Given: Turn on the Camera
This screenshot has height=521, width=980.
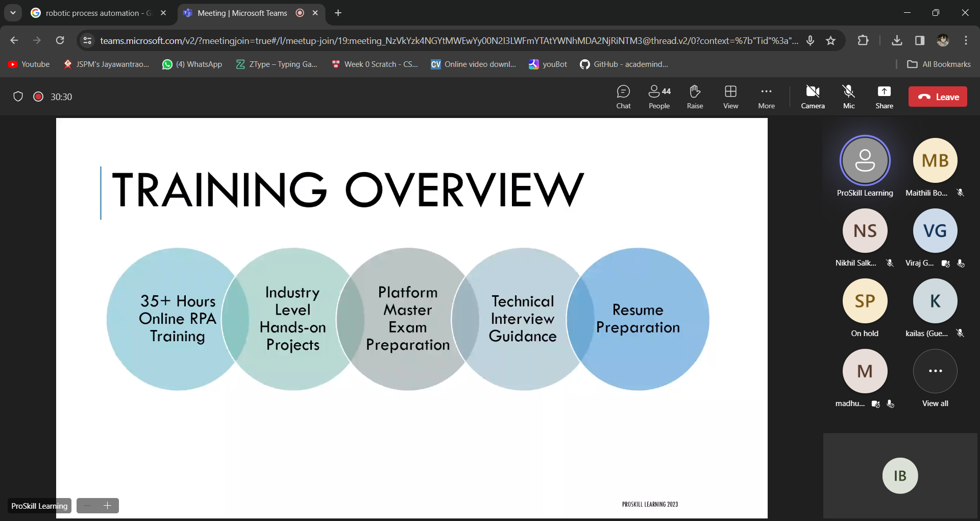Looking at the screenshot, I should 813,97.
